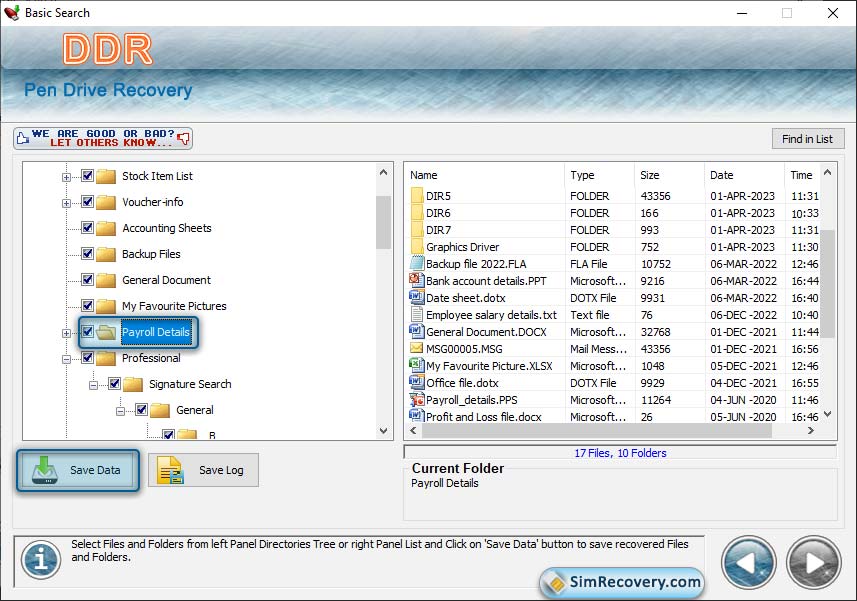This screenshot has width=857, height=601.
Task: Uncheck the Stock Item List checkbox
Action: [87, 175]
